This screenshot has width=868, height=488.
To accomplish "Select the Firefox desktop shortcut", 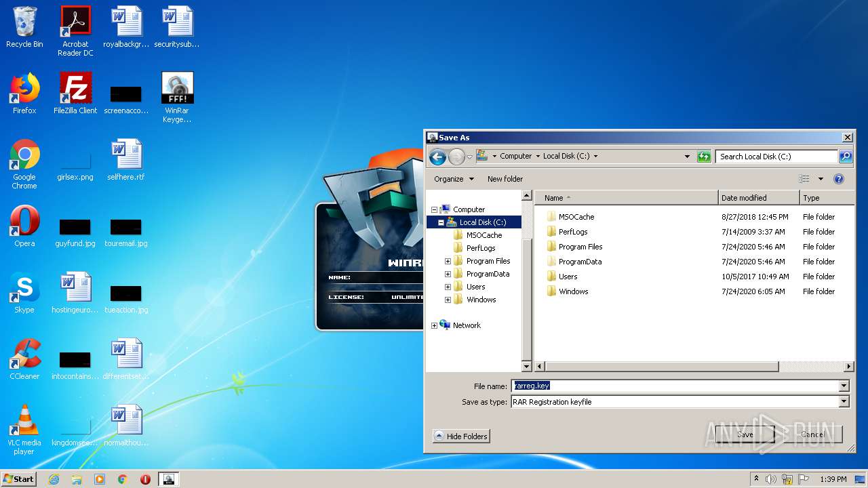I will pyautogui.click(x=24, y=94).
